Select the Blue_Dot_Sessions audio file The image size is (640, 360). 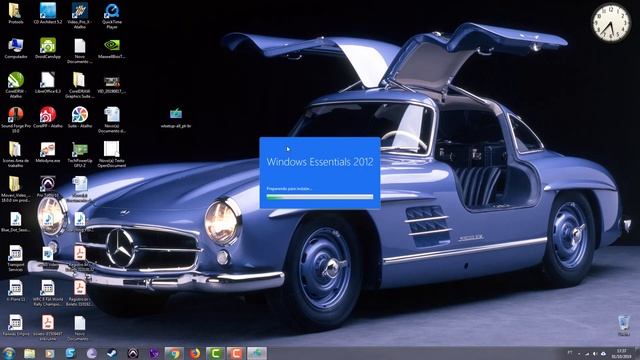(x=16, y=221)
